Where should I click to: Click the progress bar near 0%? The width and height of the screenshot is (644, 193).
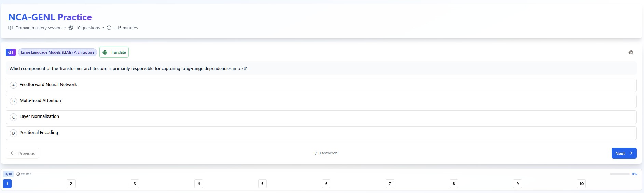(x=619, y=174)
